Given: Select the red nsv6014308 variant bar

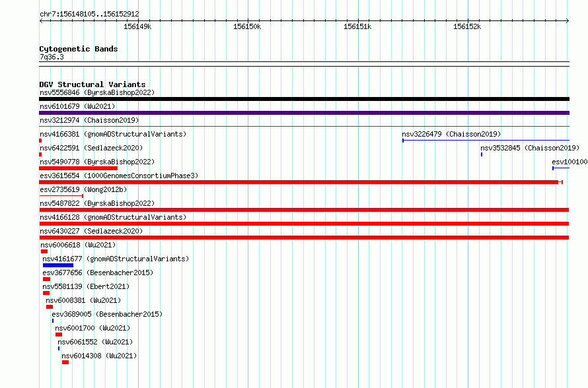Looking at the screenshot, I should (x=65, y=362).
